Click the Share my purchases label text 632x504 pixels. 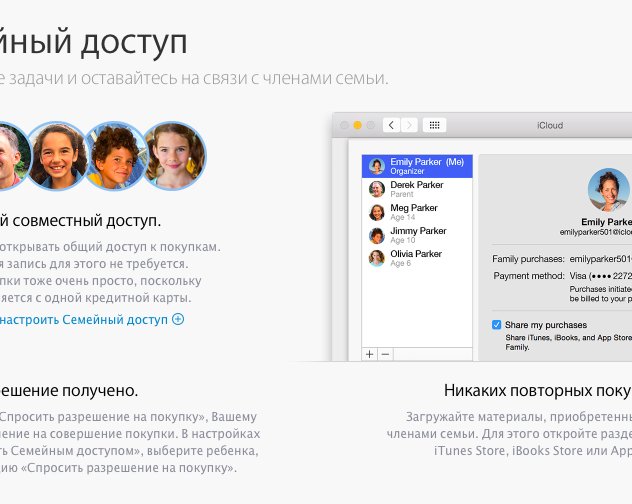[x=546, y=325]
